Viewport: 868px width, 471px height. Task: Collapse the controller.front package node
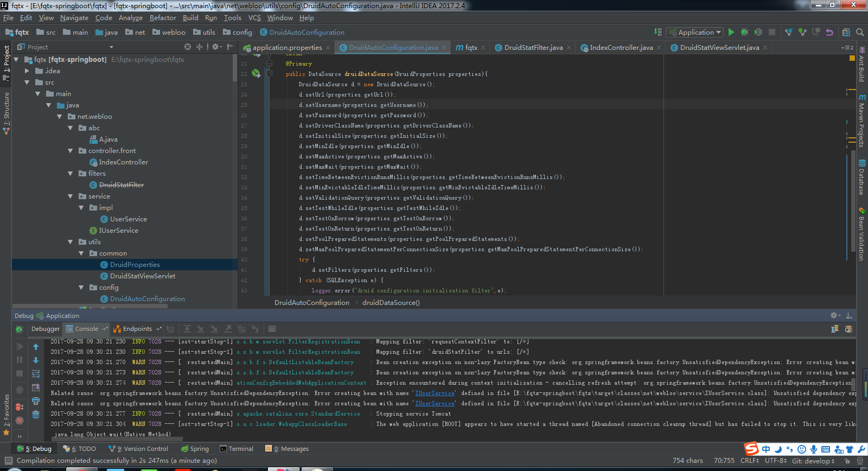(71, 151)
